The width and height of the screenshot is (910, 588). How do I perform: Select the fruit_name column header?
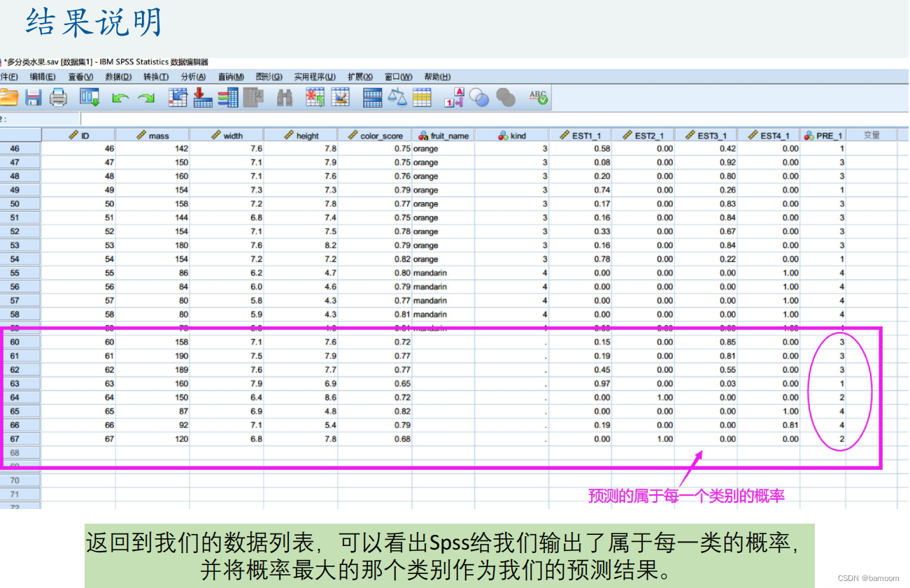[443, 136]
